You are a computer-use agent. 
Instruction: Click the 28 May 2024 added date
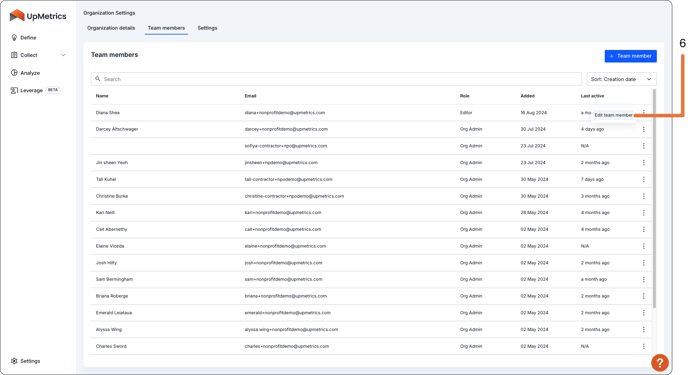pos(534,213)
